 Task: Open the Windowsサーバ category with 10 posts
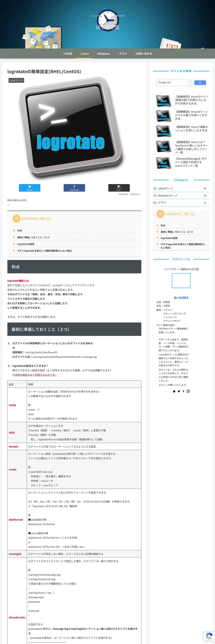[x=181, y=195]
